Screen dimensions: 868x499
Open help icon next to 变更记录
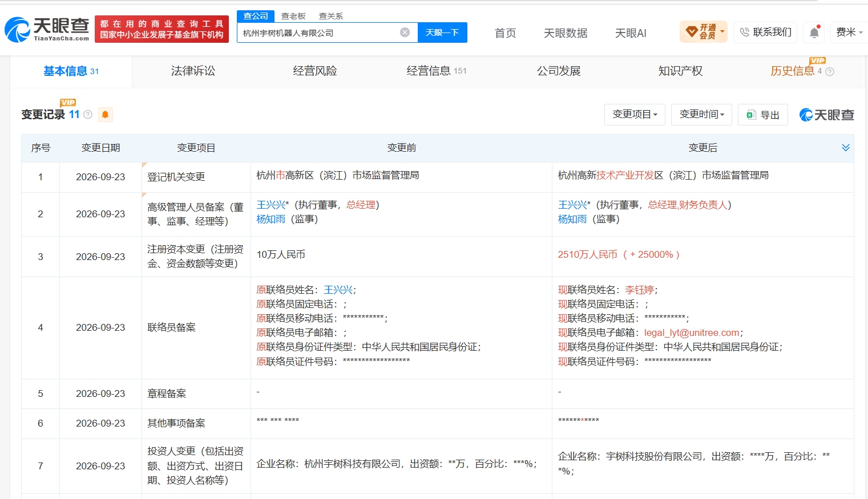88,115
